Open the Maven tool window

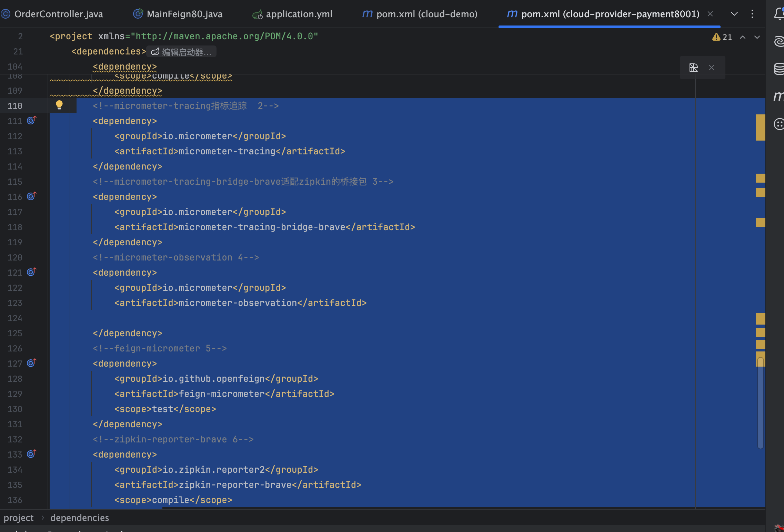[x=778, y=96]
